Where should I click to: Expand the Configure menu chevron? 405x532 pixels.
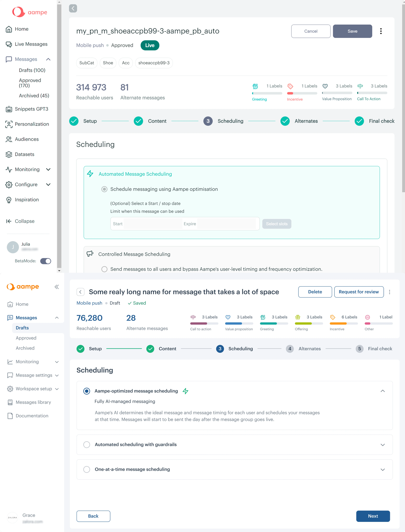point(48,184)
